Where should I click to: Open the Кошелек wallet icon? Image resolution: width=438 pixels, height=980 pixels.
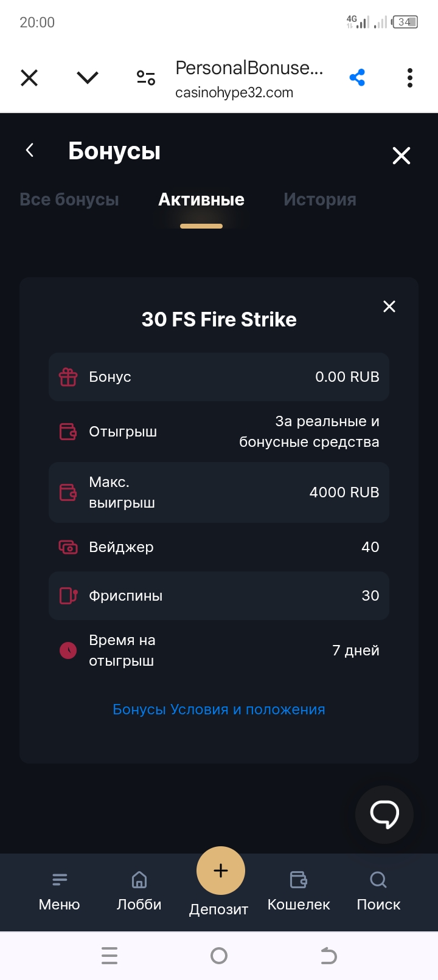coord(299,880)
